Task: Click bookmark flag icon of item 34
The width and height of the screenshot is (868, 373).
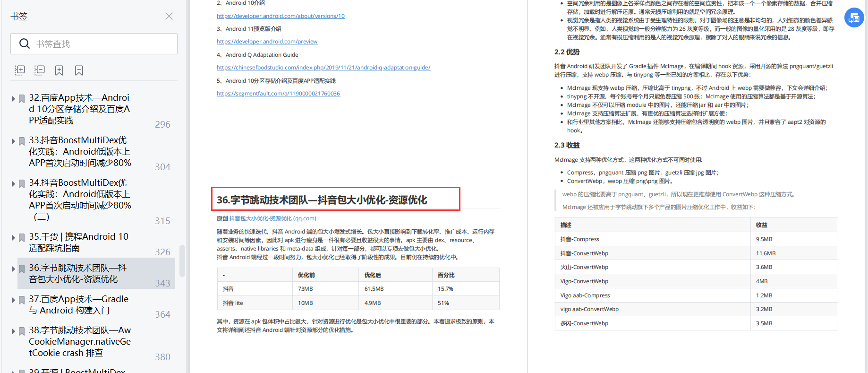Action: 22,184
